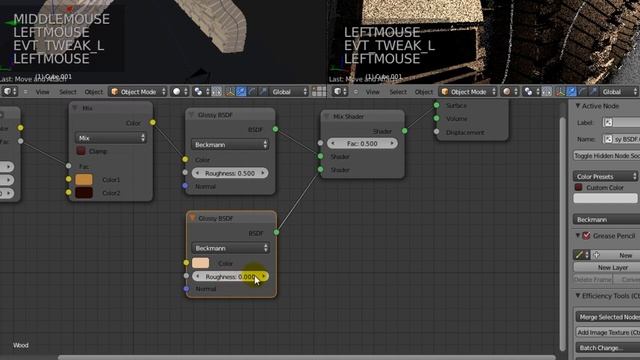640x360 pixels.
Task: Open Object menu in right viewport
Action: [424, 92]
